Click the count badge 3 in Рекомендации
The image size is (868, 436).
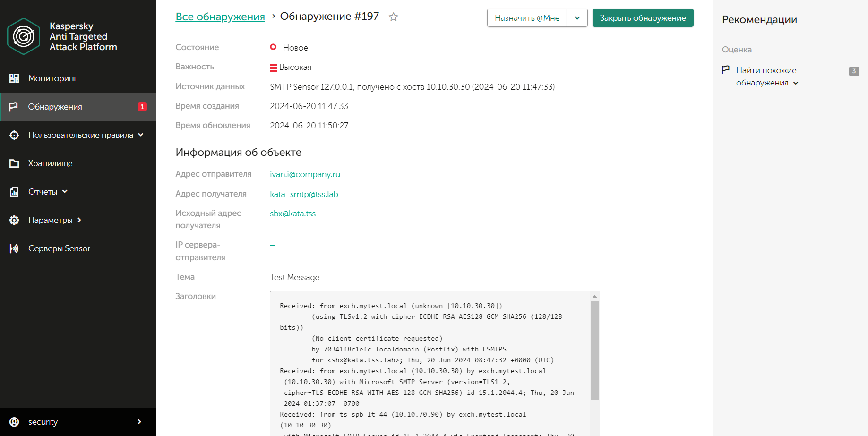[854, 71]
